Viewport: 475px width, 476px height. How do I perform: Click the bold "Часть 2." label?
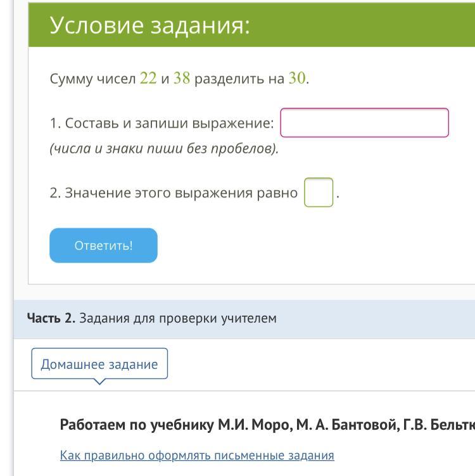(x=51, y=318)
